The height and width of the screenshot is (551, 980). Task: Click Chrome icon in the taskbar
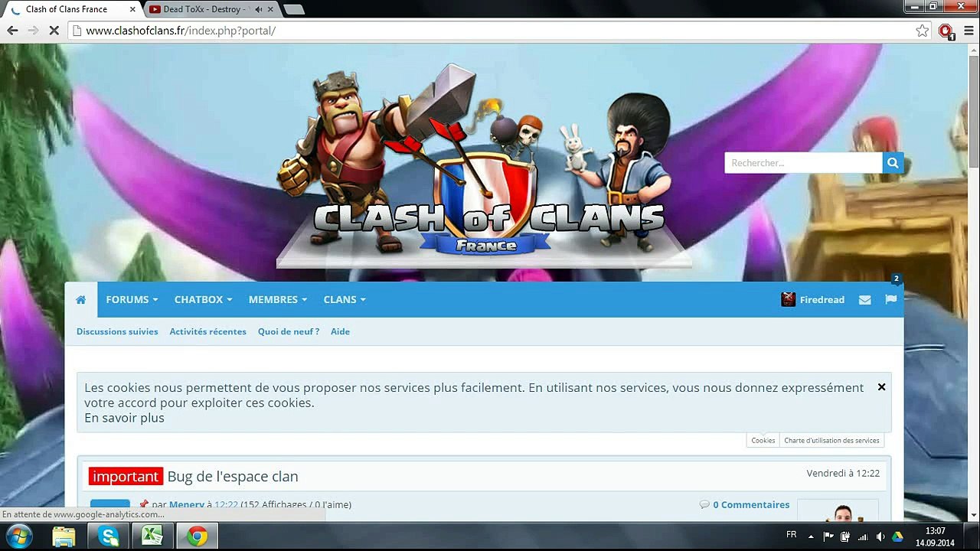pos(197,536)
